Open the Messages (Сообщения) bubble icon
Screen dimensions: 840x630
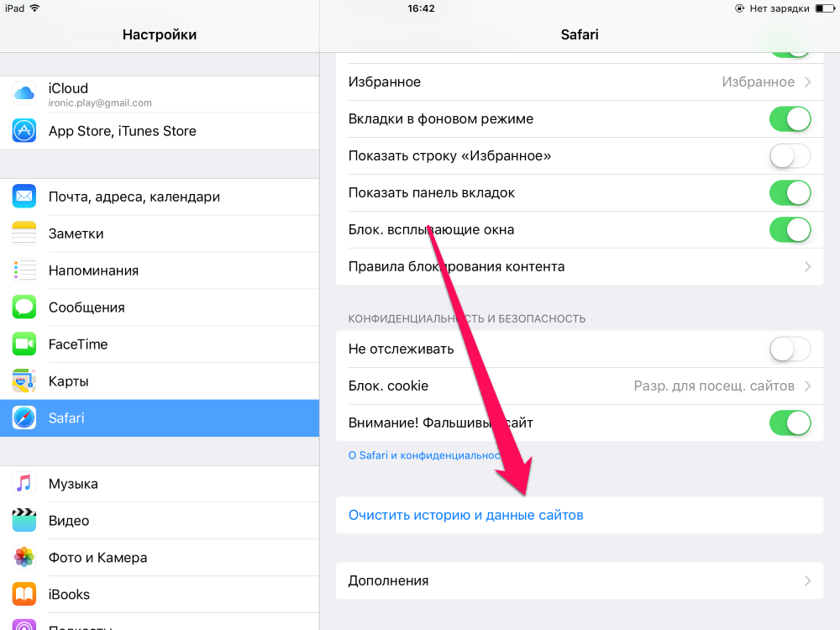pyautogui.click(x=24, y=307)
